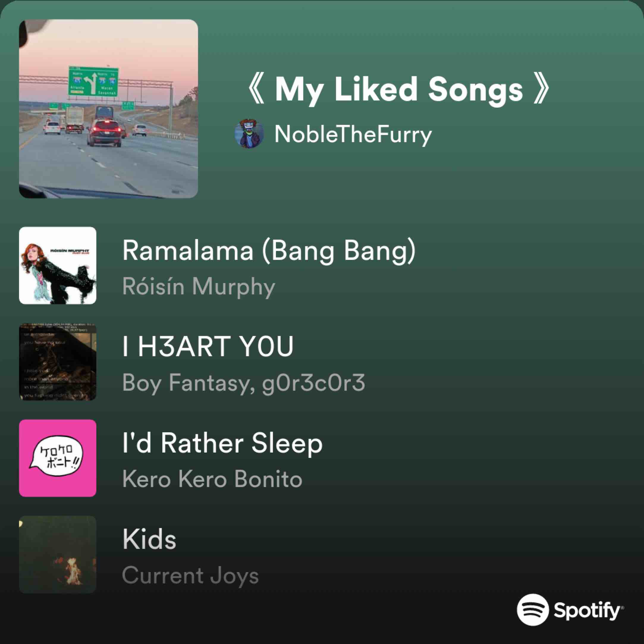Open the NobleTheFurry username link
The height and width of the screenshot is (644, 644).
(x=353, y=135)
